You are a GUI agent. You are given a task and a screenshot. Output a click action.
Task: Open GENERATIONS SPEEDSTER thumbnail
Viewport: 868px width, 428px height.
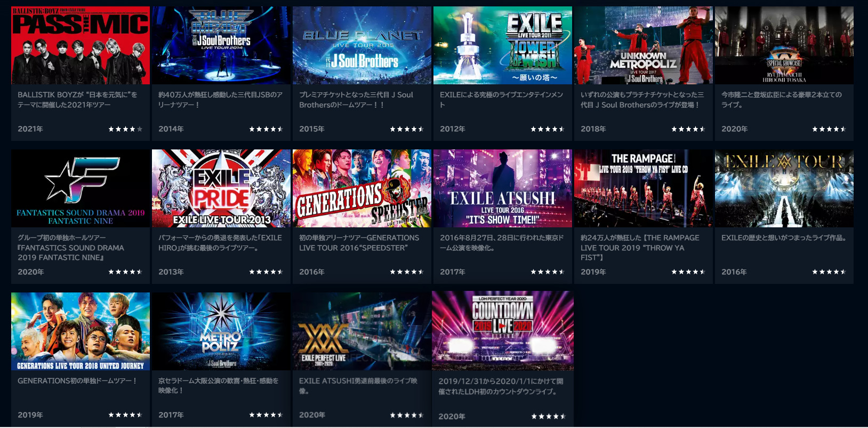pos(362,188)
